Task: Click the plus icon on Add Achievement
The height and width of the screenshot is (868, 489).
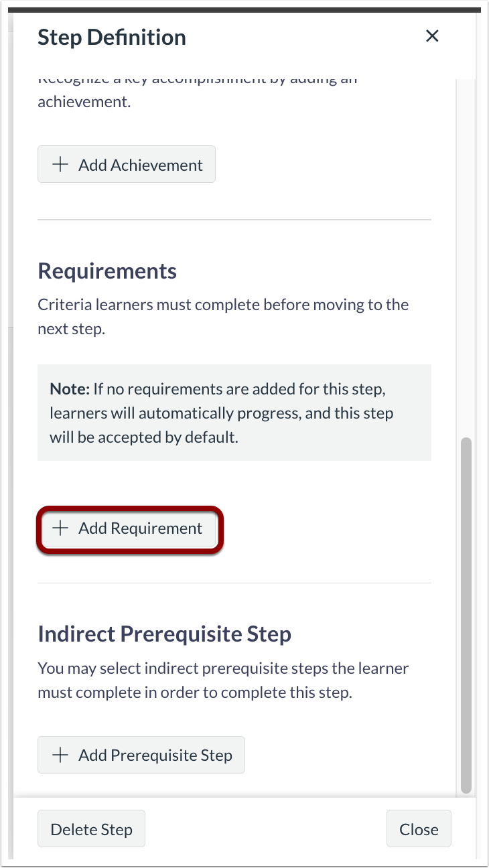Action: [61, 164]
